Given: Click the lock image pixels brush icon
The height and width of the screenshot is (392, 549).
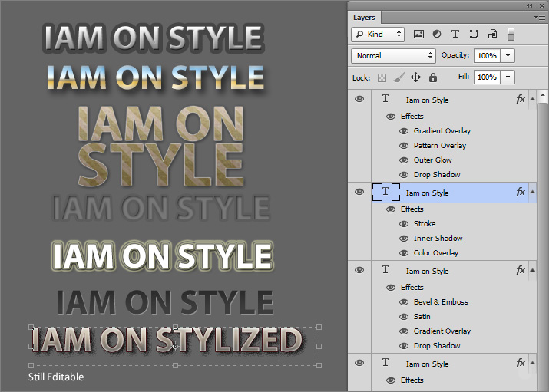Looking at the screenshot, I should tap(399, 77).
